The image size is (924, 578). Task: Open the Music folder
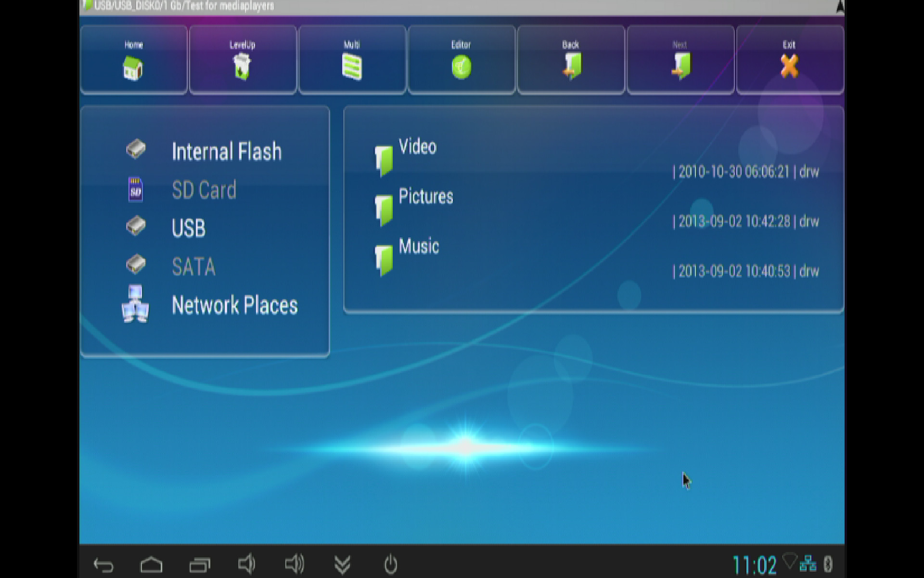[418, 247]
